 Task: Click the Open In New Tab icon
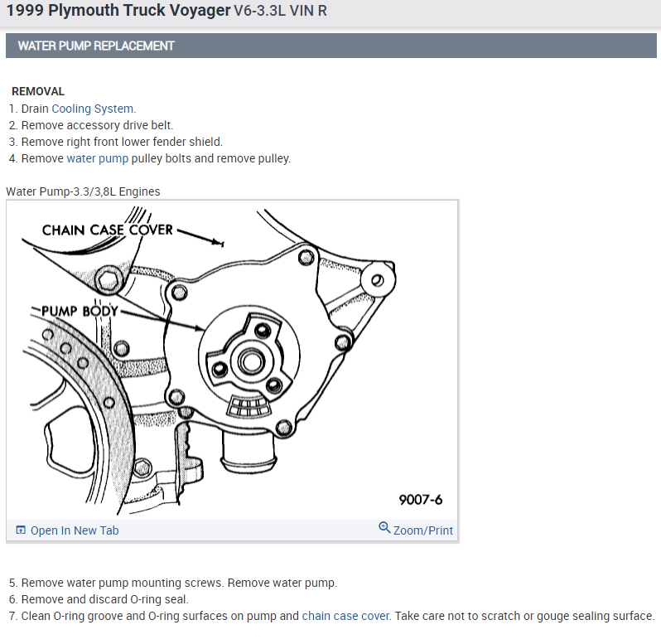tap(21, 530)
